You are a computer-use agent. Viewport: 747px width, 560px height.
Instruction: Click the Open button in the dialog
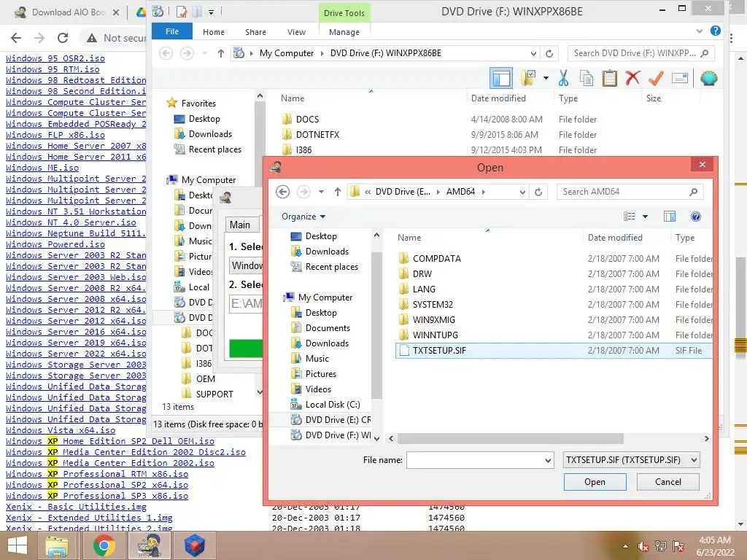[595, 482]
